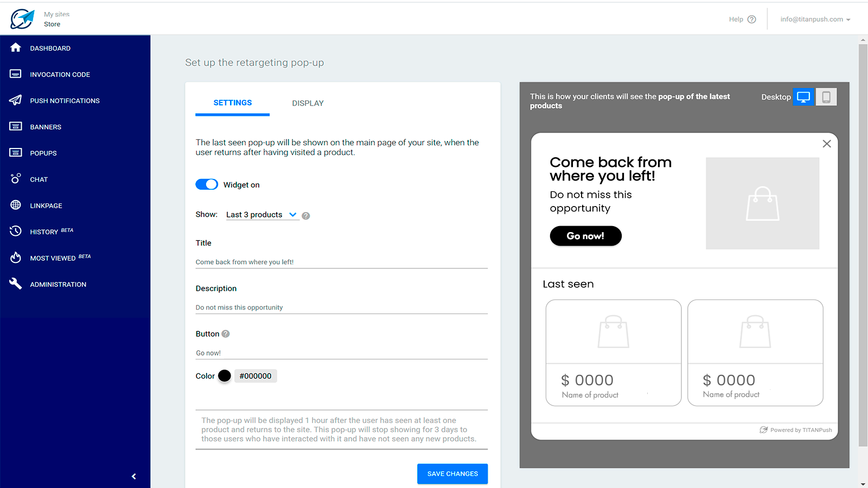The image size is (868, 488).
Task: Click the Save Changes button
Action: pyautogui.click(x=452, y=473)
